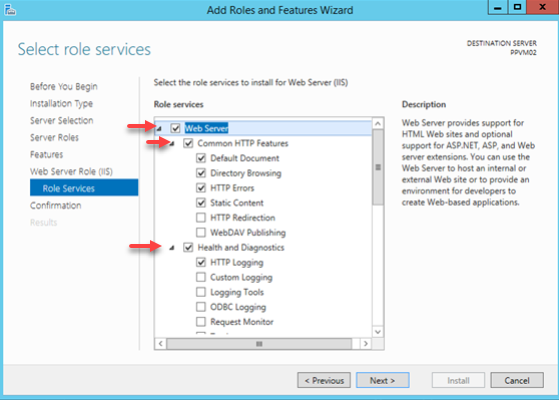Select the Directory Browsing row label

pos(246,173)
